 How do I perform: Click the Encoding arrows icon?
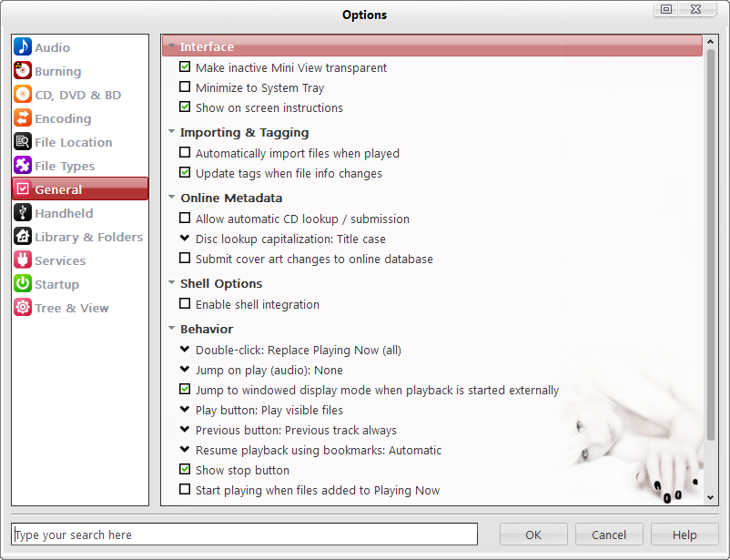[x=23, y=117]
